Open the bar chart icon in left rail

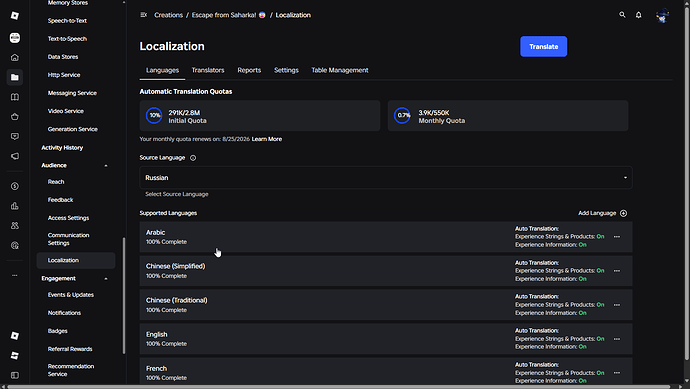pyautogui.click(x=15, y=206)
